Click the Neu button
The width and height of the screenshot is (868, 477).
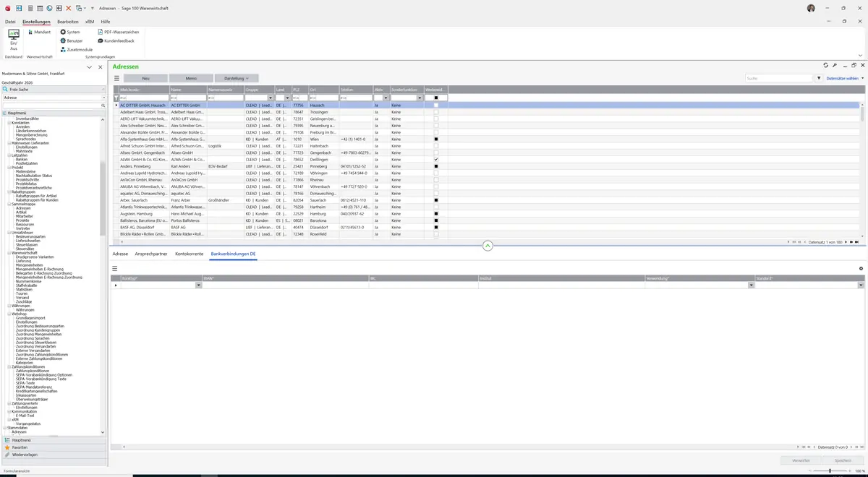[145, 78]
